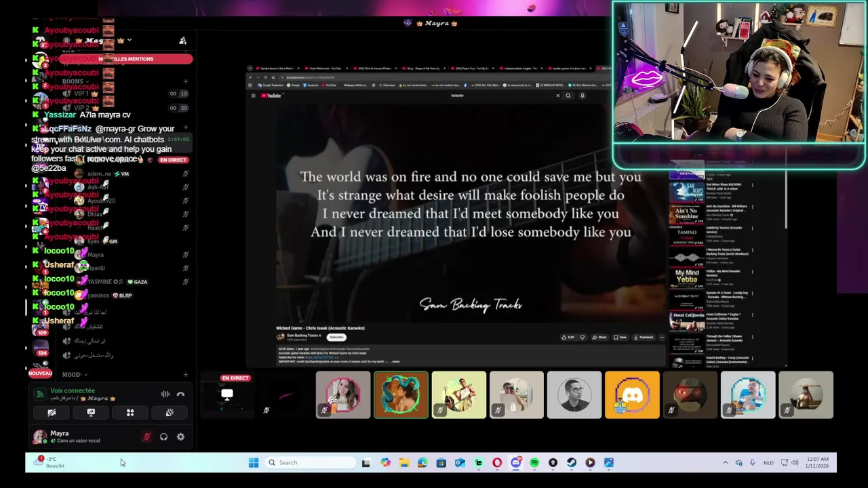The width and height of the screenshot is (868, 488).
Task: Click the server invite people icon
Action: (x=182, y=41)
